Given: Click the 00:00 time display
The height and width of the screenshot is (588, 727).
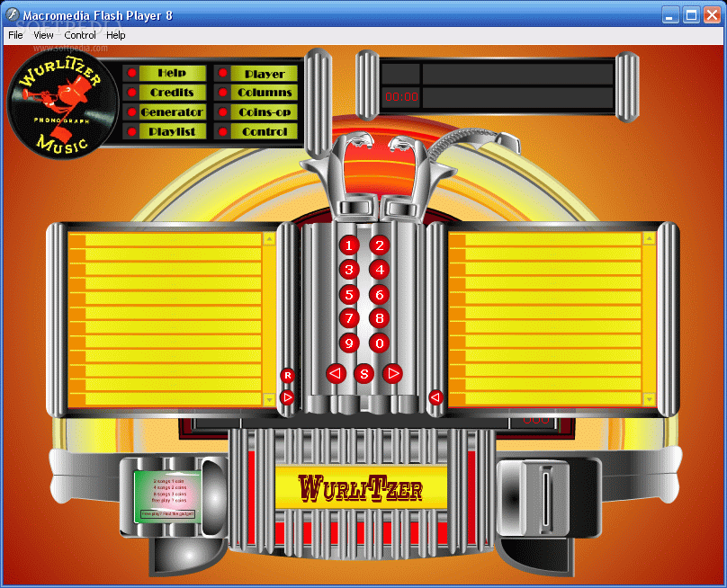Looking at the screenshot, I should [401, 97].
